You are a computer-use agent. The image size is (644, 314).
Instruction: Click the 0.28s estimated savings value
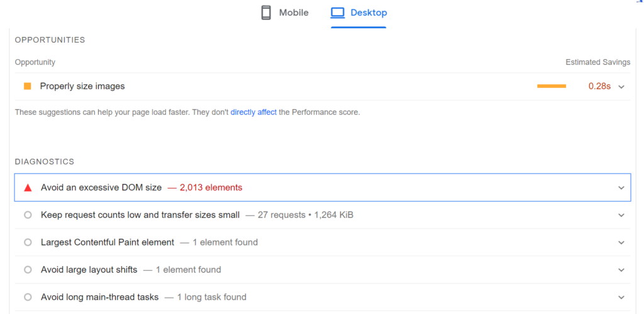click(x=599, y=87)
